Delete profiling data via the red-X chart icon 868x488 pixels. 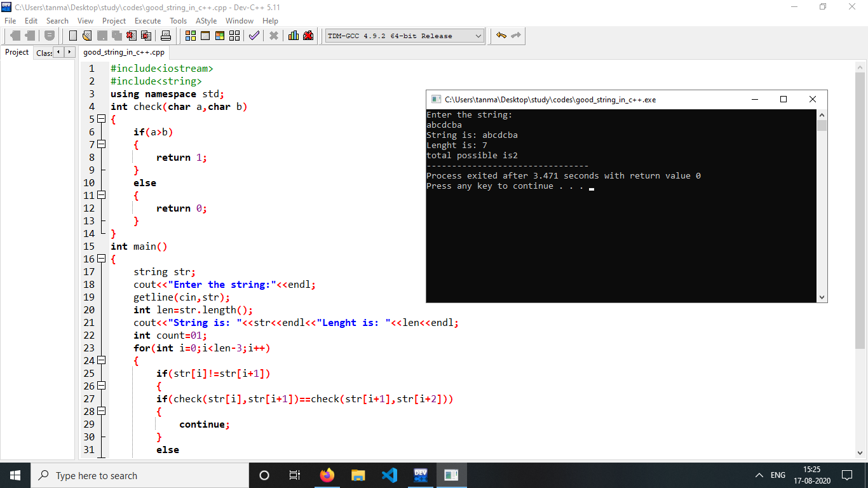tap(308, 36)
